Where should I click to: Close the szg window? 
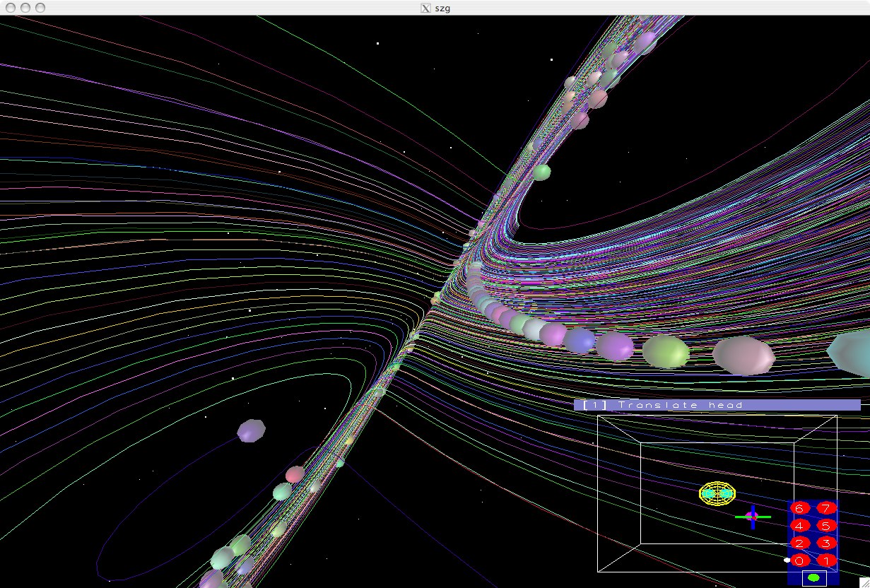pyautogui.click(x=9, y=8)
